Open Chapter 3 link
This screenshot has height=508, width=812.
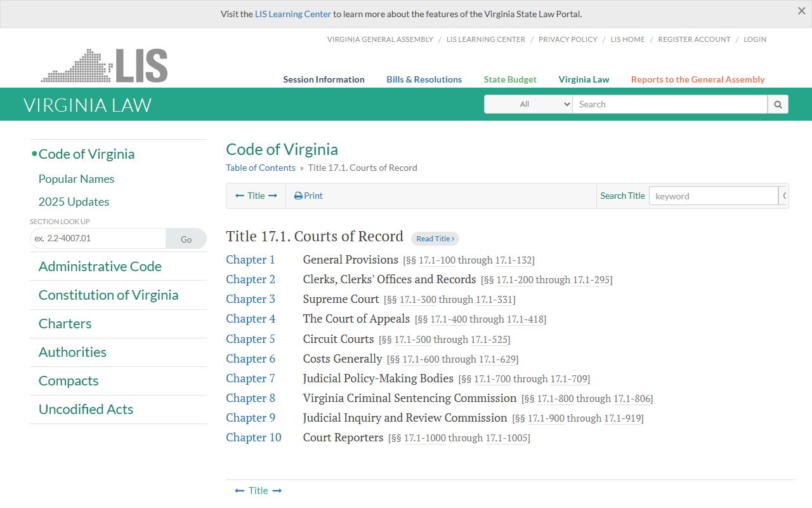tap(251, 299)
